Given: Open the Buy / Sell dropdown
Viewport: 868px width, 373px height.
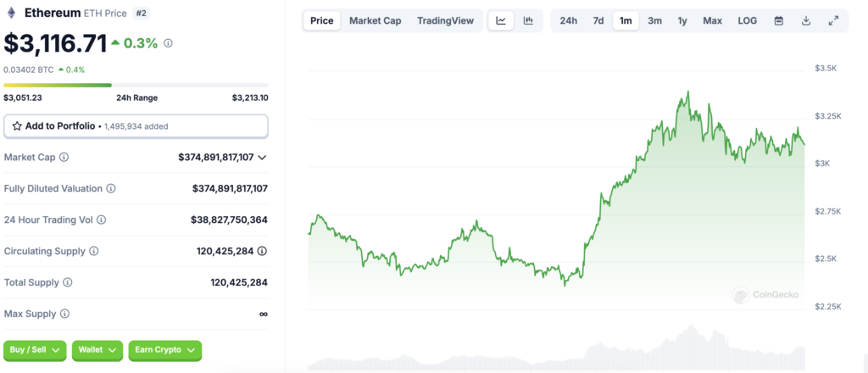Looking at the screenshot, I should point(36,349).
